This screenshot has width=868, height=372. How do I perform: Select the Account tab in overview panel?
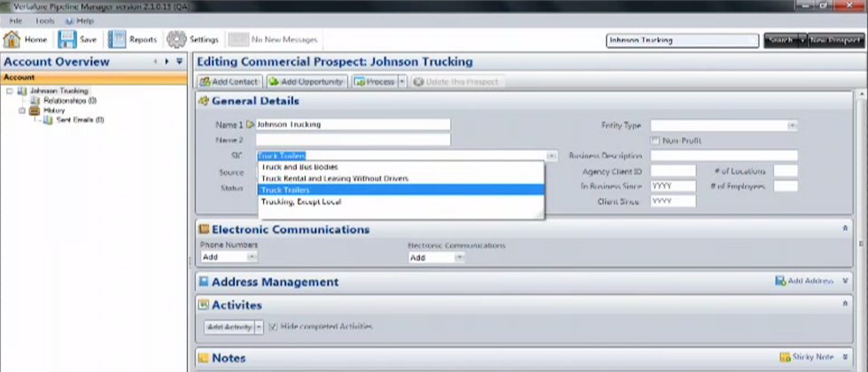pyautogui.click(x=94, y=78)
